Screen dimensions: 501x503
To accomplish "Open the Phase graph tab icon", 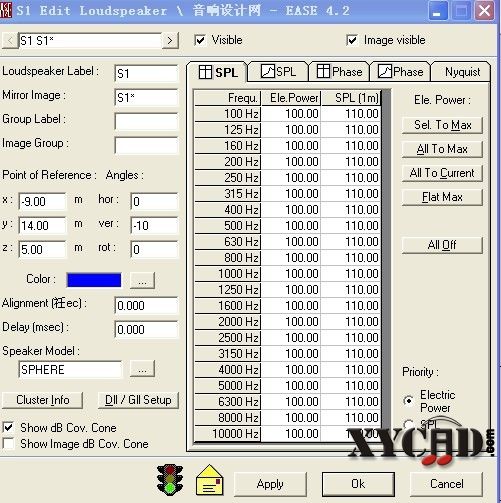I will point(385,71).
